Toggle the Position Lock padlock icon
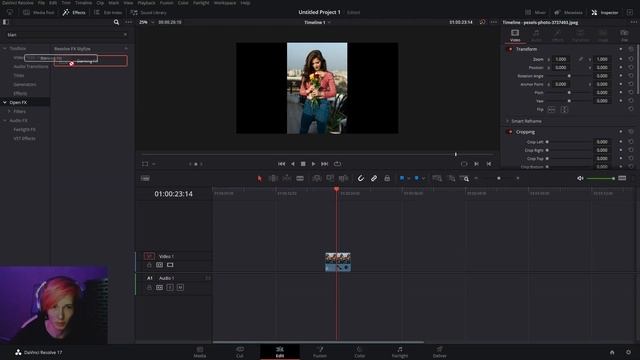 pyautogui.click(x=387, y=178)
